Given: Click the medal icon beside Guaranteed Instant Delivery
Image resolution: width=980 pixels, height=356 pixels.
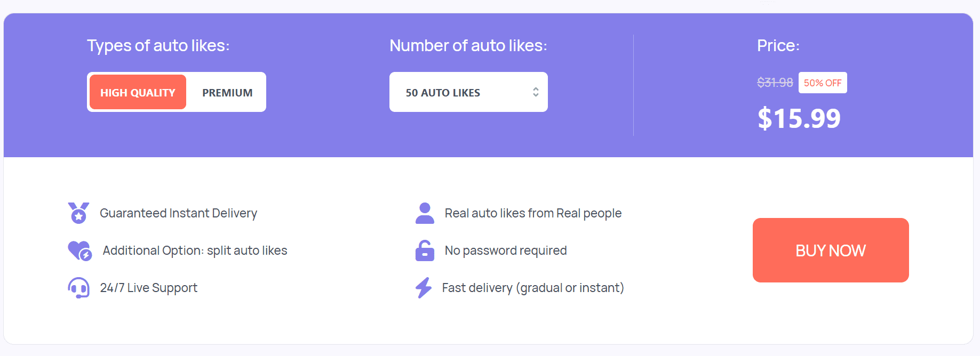Looking at the screenshot, I should pyautogui.click(x=79, y=213).
